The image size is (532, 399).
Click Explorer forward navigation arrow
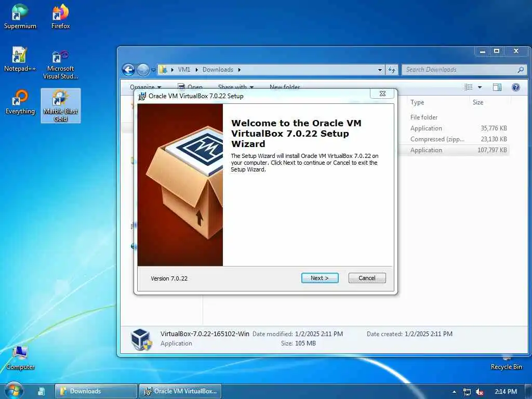[143, 70]
